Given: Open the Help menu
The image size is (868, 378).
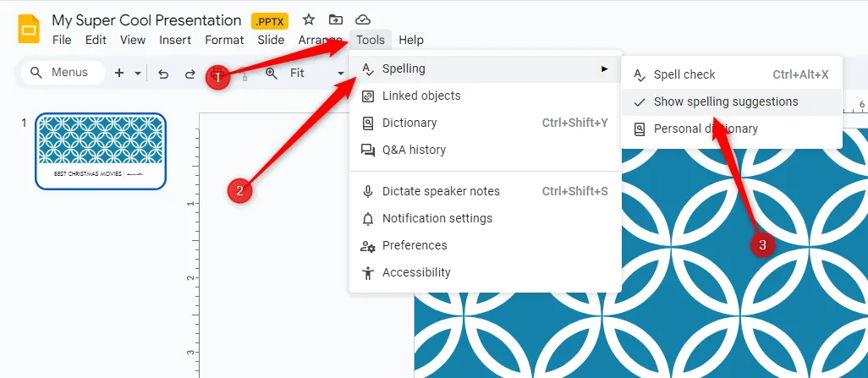Looking at the screenshot, I should click(411, 40).
